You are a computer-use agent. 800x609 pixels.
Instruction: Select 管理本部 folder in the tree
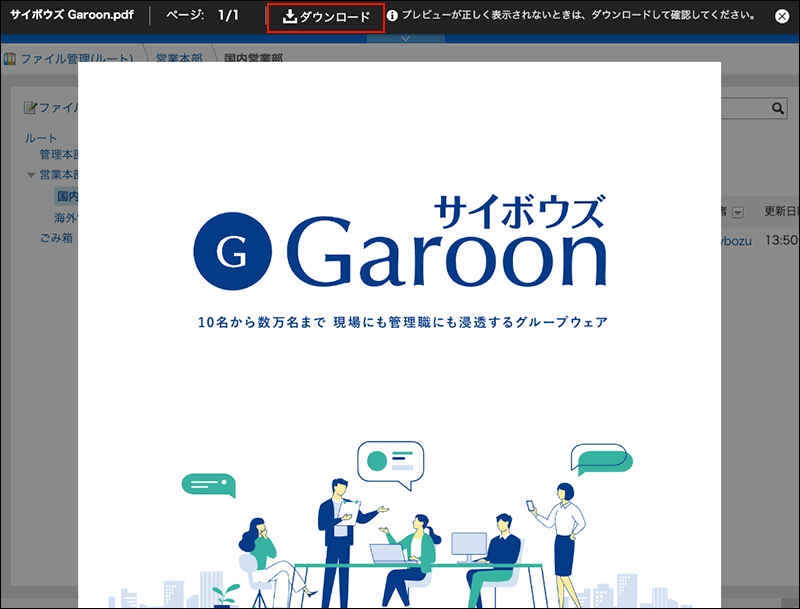coord(59,154)
